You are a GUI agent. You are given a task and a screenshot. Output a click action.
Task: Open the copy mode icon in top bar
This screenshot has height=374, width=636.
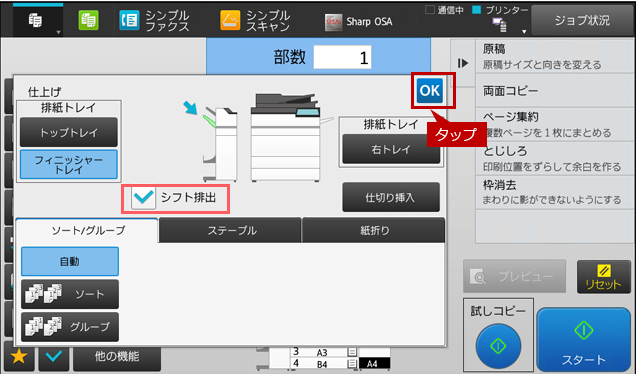click(x=35, y=19)
